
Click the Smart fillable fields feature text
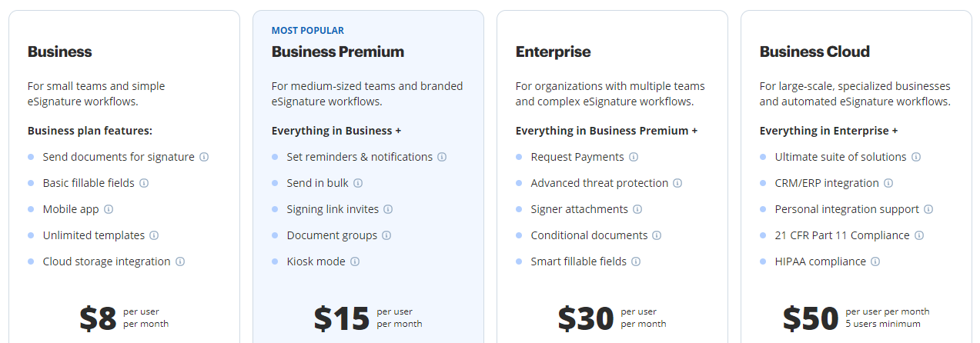click(x=578, y=261)
